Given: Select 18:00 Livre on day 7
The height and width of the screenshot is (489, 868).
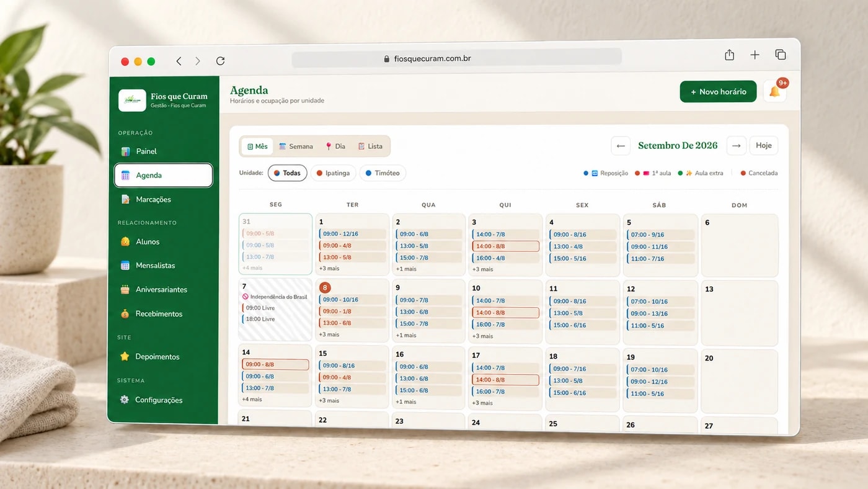Looking at the screenshot, I should pyautogui.click(x=260, y=319).
